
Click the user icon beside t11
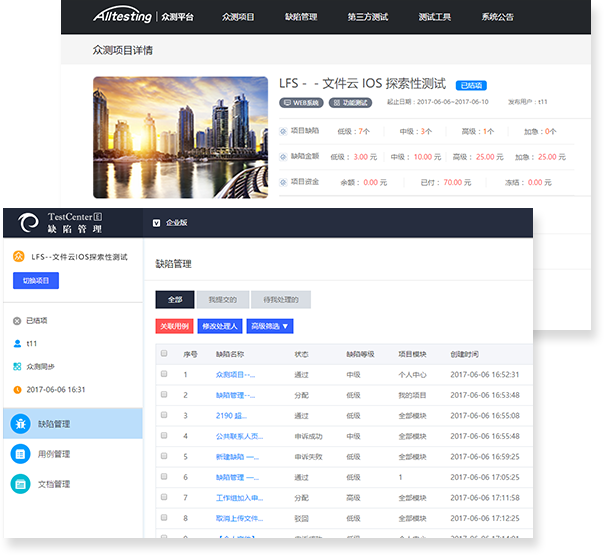click(17, 343)
